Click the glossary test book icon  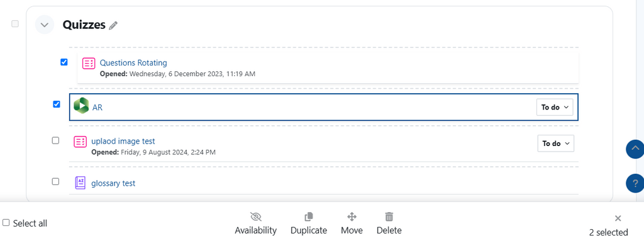(x=80, y=183)
